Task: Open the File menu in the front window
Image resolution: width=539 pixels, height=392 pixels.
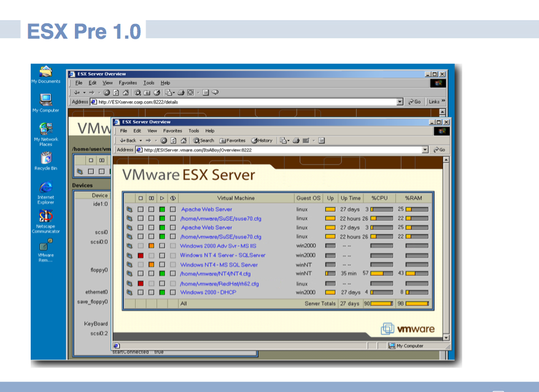Action: coord(123,131)
